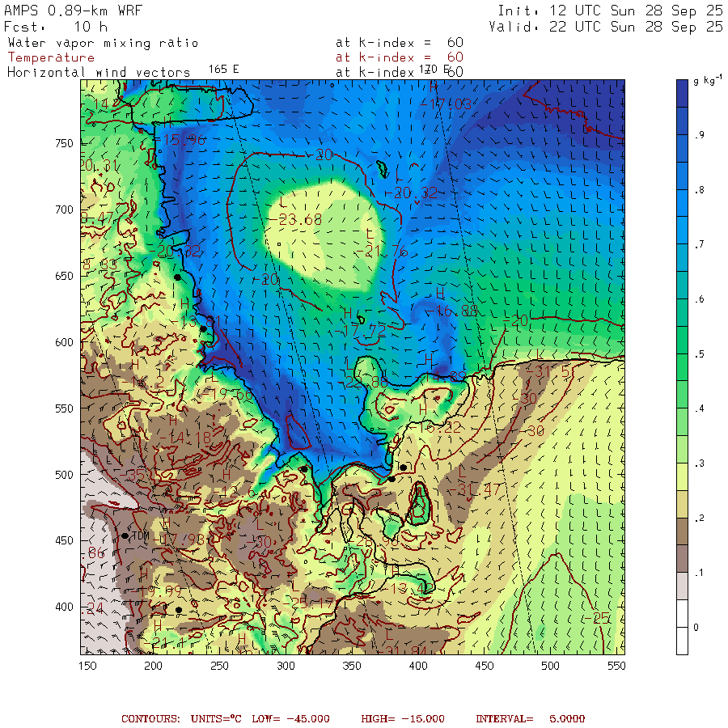
Task: Click the '700' y-axis tick label
Action: click(x=64, y=210)
